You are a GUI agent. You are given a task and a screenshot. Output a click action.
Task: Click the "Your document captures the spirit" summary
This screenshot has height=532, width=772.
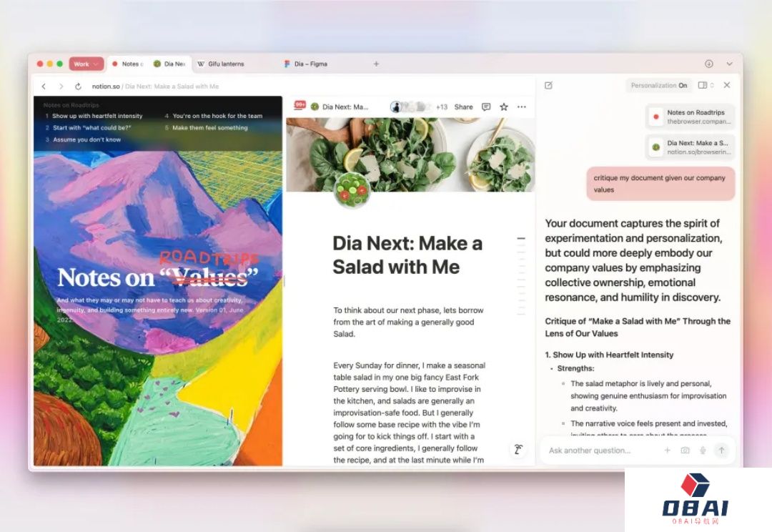(633, 260)
